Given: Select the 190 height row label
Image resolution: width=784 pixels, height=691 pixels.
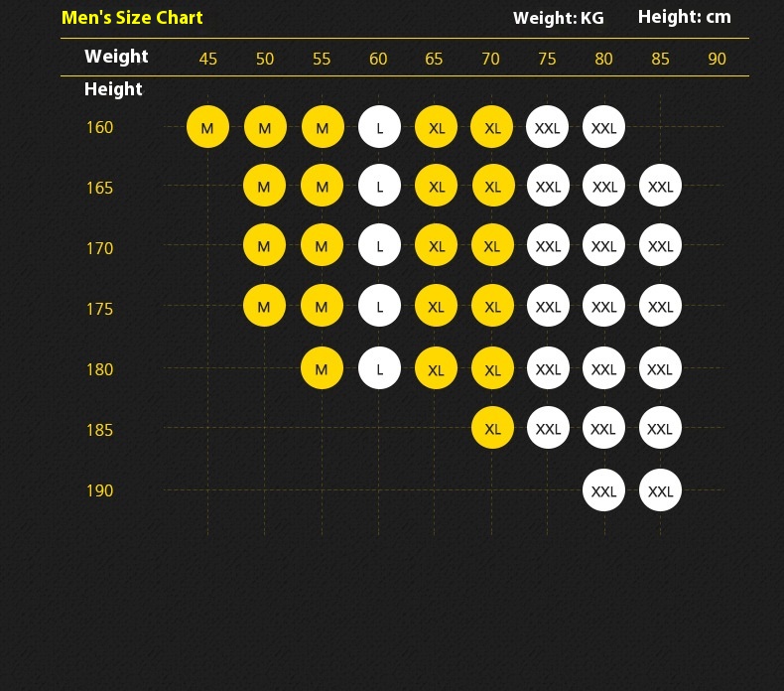Looking at the screenshot, I should point(99,490).
